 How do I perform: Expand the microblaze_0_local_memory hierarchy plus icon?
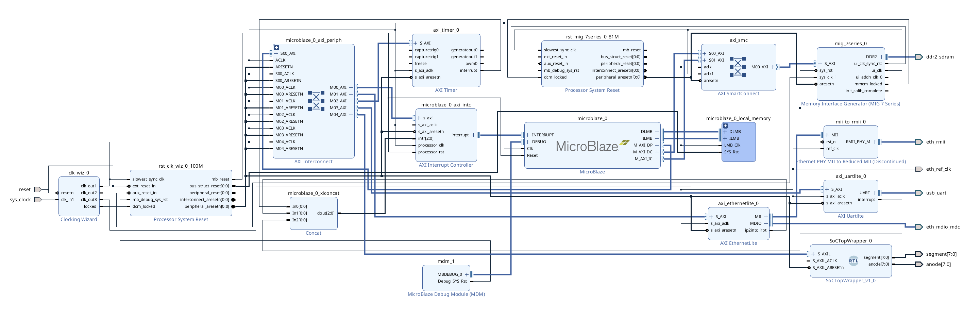coord(725,126)
